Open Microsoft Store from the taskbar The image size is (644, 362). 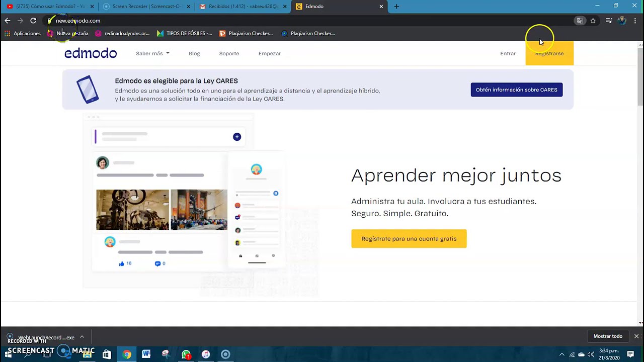click(x=107, y=354)
